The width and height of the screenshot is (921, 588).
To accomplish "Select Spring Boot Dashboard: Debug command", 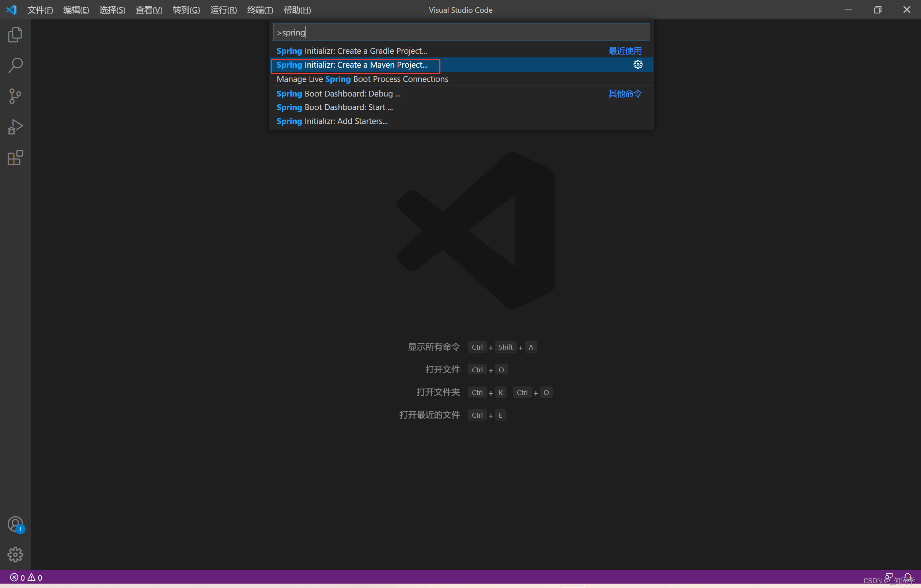I will click(x=338, y=94).
